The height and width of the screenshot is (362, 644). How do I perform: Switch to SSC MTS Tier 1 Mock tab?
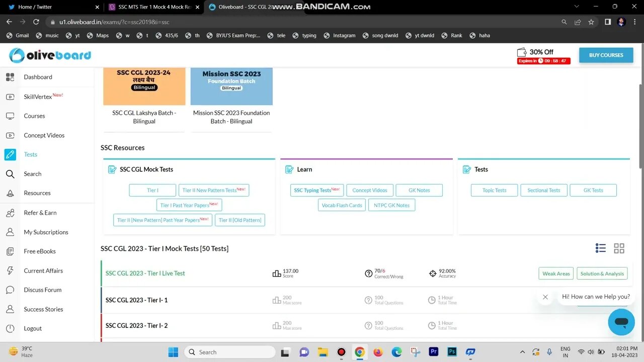tap(154, 7)
